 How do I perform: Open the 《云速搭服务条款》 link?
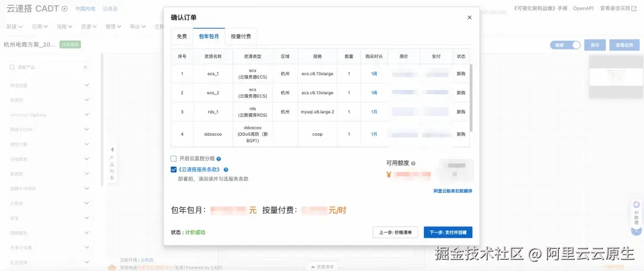(200, 170)
